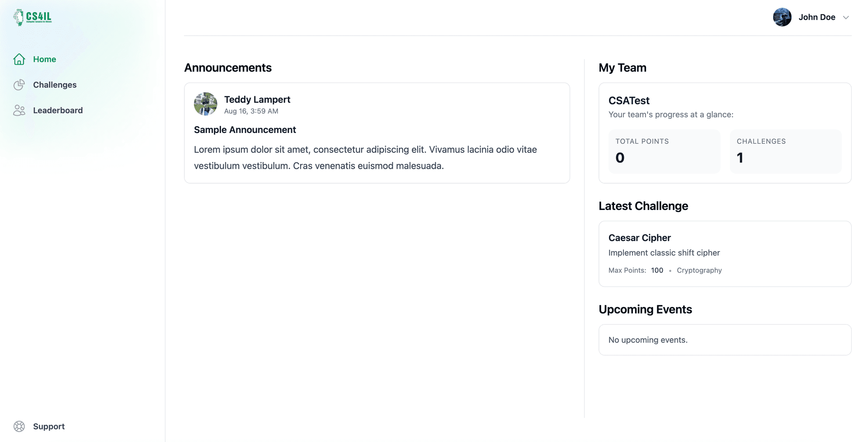Screen dimensions: 868x442
Task: Navigate to the Leaderboard
Action: (58, 110)
